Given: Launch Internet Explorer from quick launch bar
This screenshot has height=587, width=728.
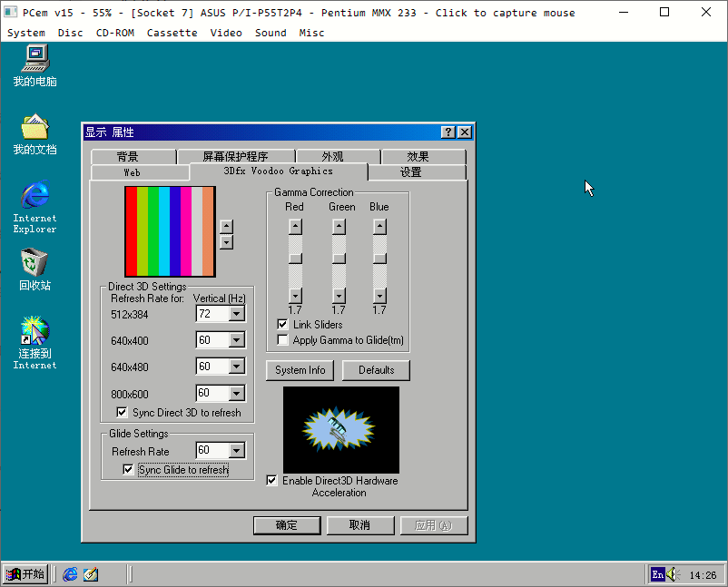Looking at the screenshot, I should pyautogui.click(x=70, y=574).
